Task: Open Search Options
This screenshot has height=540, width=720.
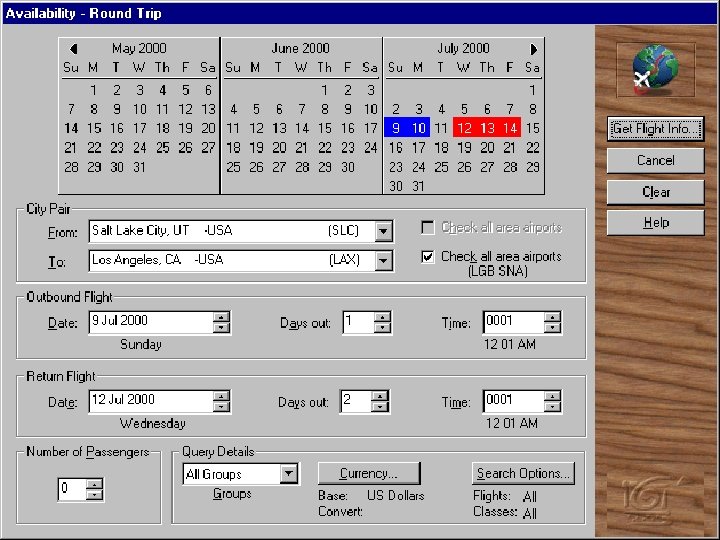Action: tap(523, 473)
